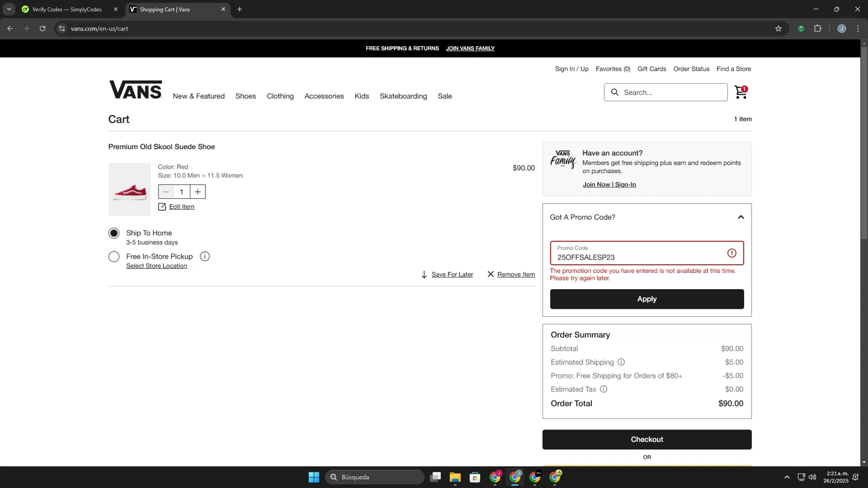868x488 pixels.
Task: Open Chrome profile avatar
Action: (x=841, y=28)
